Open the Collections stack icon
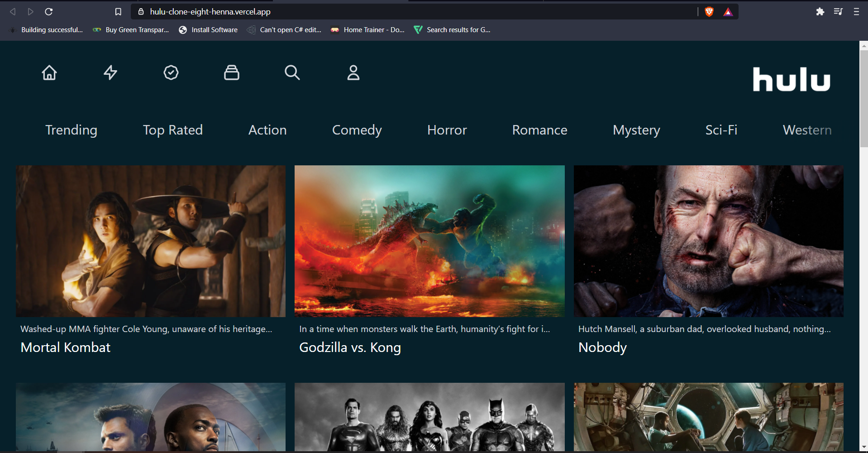 (x=232, y=72)
